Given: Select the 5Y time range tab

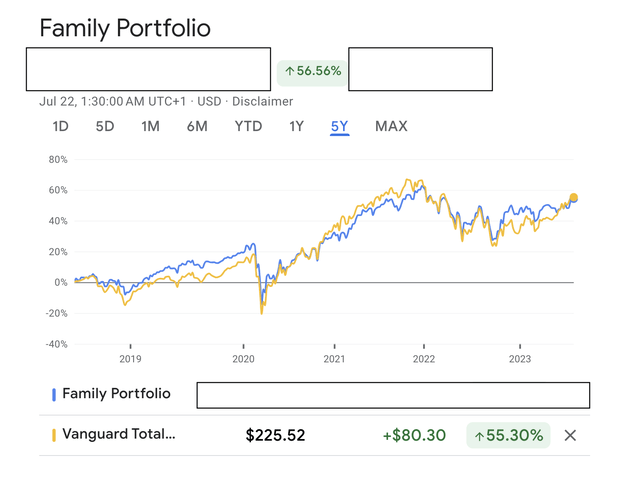Looking at the screenshot, I should pyautogui.click(x=340, y=126).
